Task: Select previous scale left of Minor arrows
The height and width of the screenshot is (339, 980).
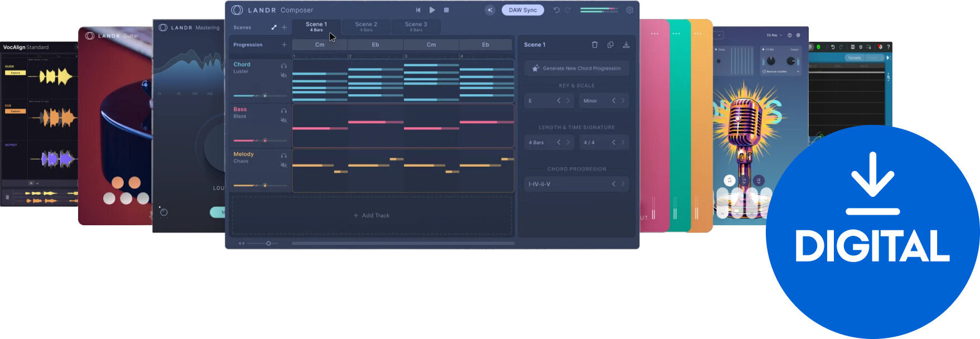Action: pos(614,100)
